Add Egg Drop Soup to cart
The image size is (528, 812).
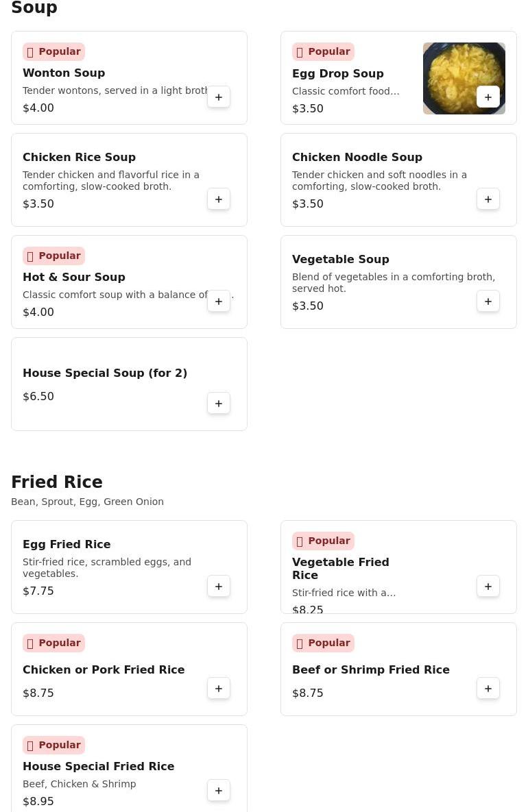(x=488, y=97)
